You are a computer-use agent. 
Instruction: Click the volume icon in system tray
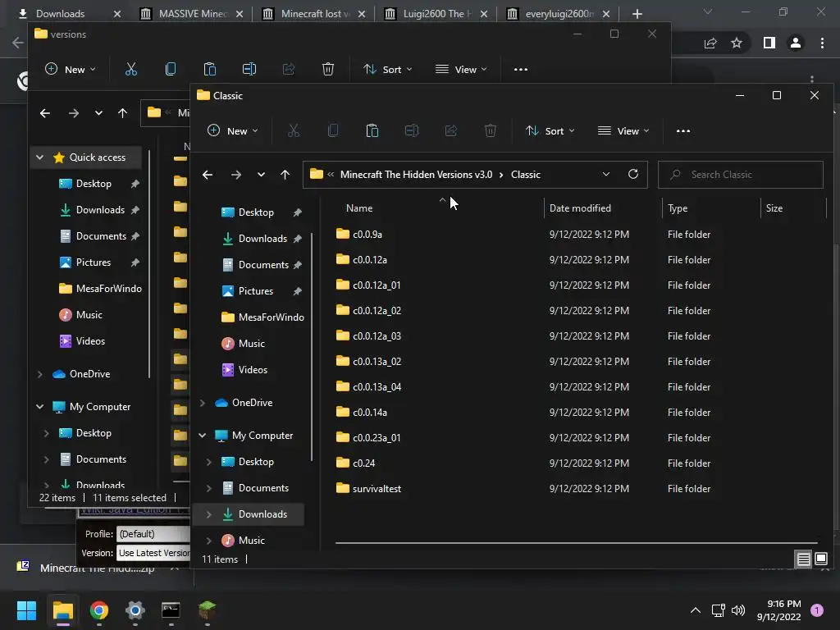click(738, 610)
